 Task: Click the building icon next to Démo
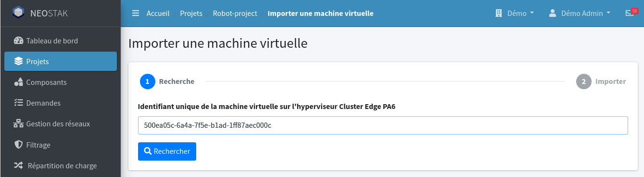[x=498, y=14]
